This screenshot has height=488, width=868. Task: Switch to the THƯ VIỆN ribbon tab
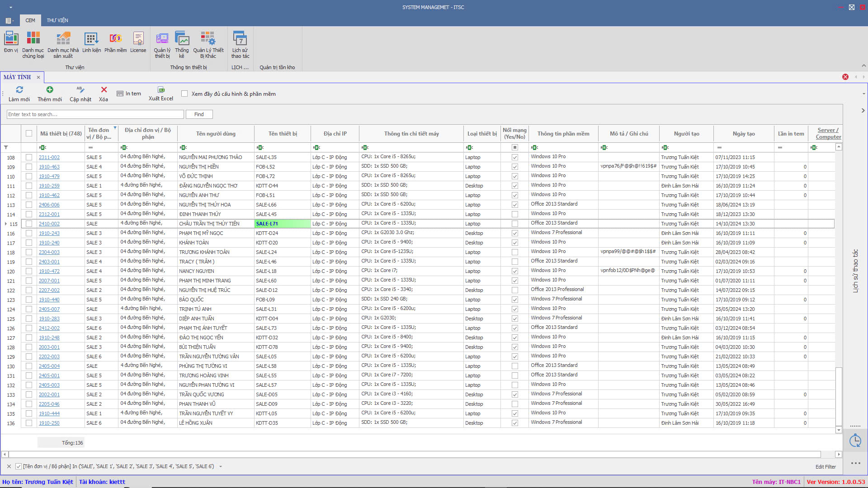pyautogui.click(x=57, y=20)
